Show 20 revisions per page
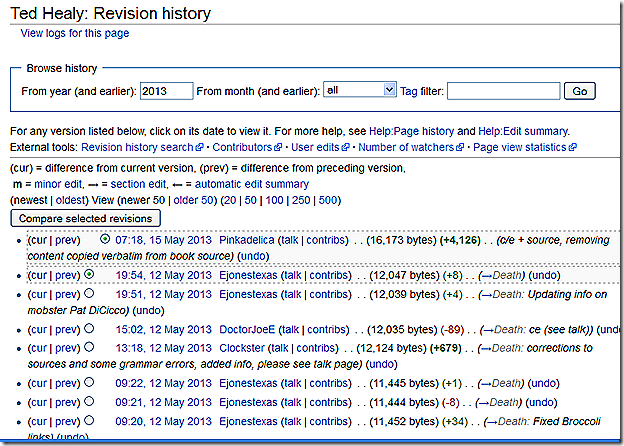The height and width of the screenshot is (446, 624). coord(230,200)
